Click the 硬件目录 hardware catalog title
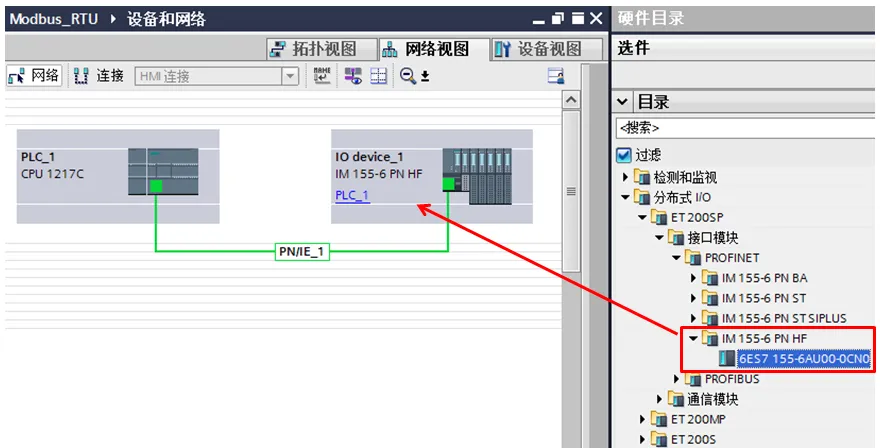 [x=651, y=19]
